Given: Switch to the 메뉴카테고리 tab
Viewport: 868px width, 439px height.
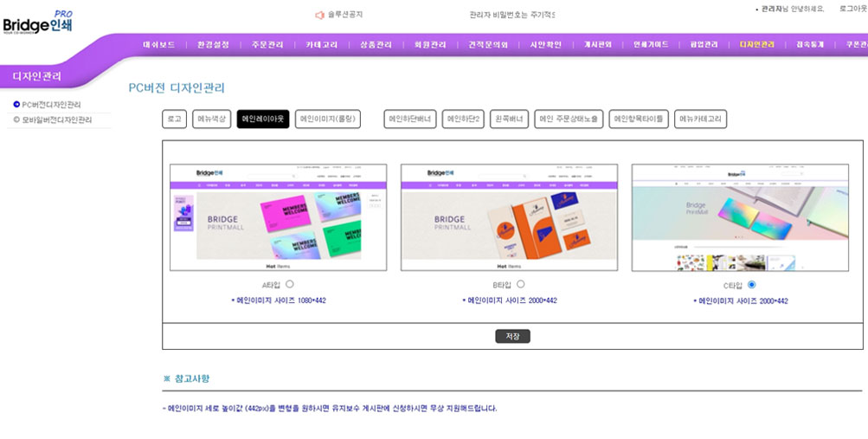Looking at the screenshot, I should pyautogui.click(x=700, y=119).
